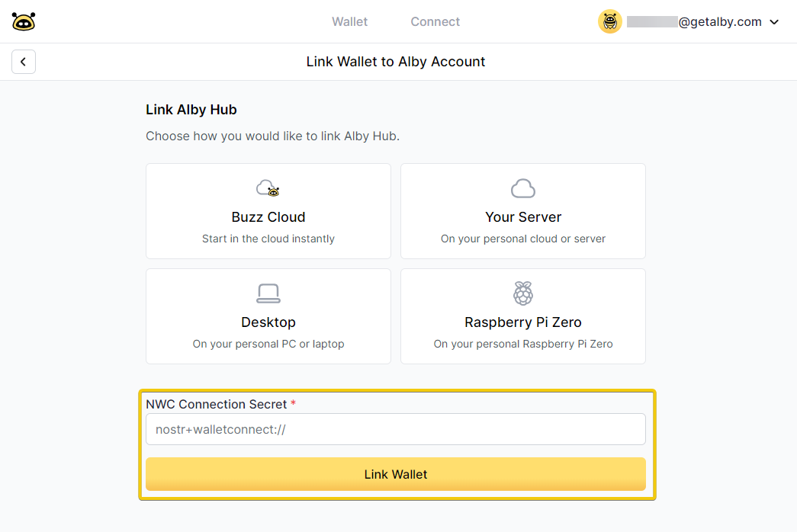Choose the Your Server title
Viewport: 797px width, 532px height.
[x=523, y=217]
